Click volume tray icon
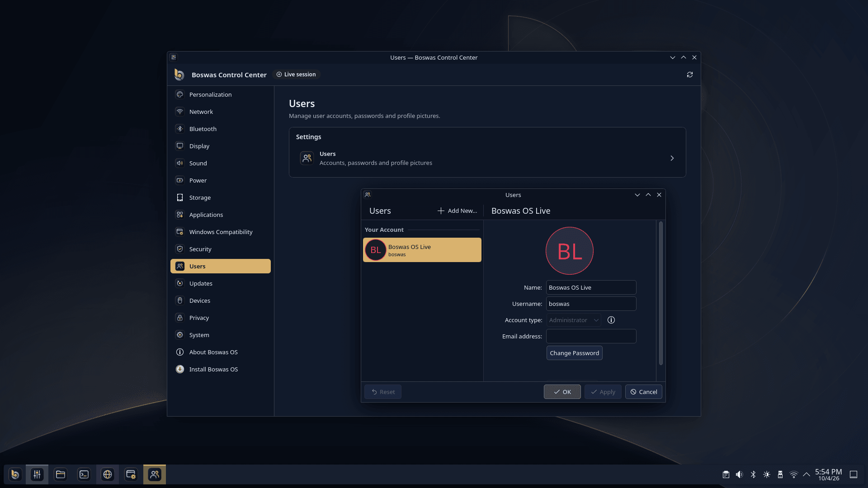Viewport: 868px width, 488px height. 740,474
